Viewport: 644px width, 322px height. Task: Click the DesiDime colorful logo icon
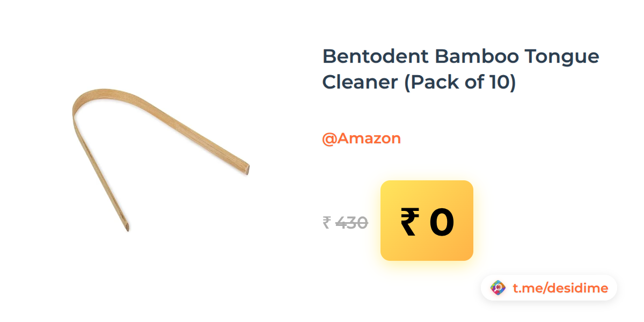499,288
